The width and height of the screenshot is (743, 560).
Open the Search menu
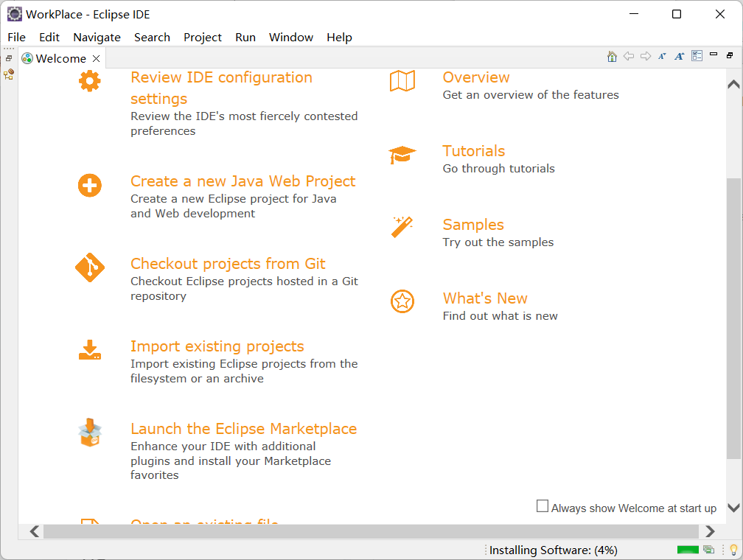[152, 38]
